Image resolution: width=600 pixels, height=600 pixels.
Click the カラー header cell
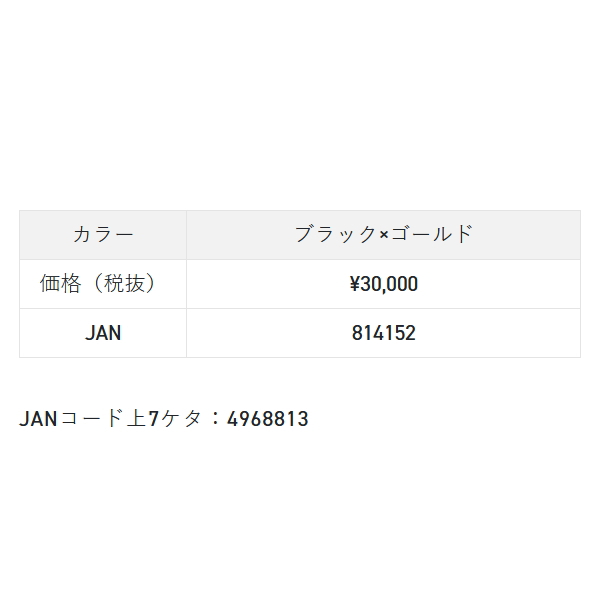103,235
